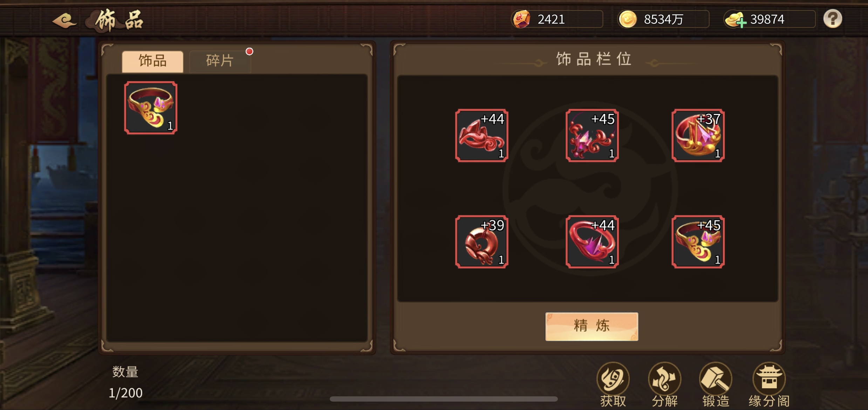Select the +44 red mask accessory slot
Image resolution: width=868 pixels, height=410 pixels.
coord(481,135)
